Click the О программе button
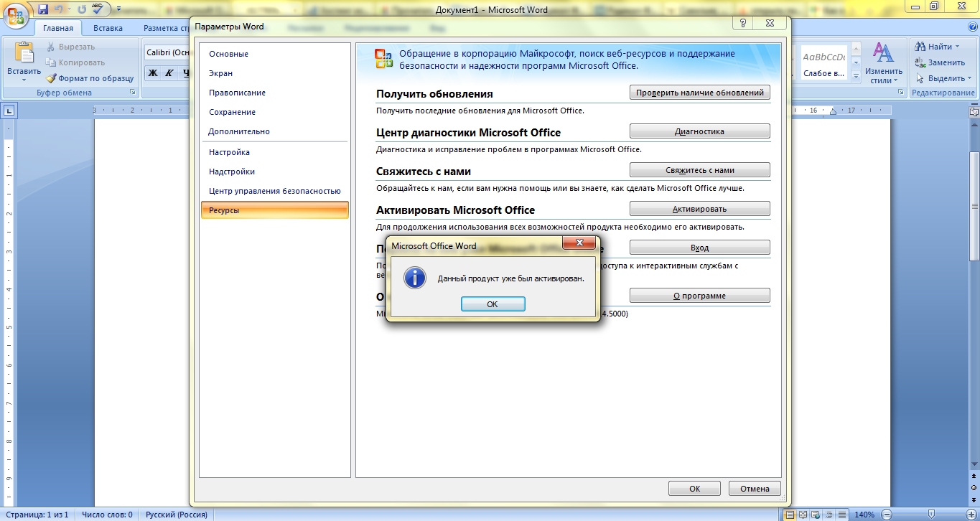Viewport: 980px width, 521px height. pos(700,296)
